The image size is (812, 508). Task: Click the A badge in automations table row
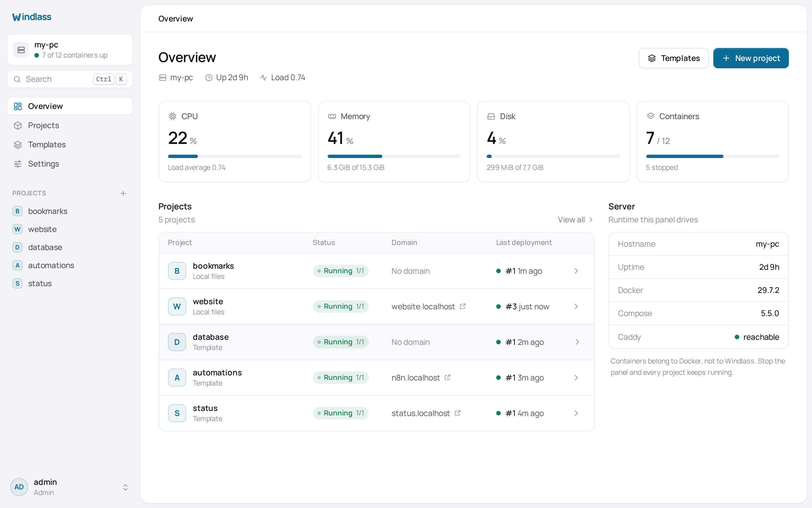[177, 378]
